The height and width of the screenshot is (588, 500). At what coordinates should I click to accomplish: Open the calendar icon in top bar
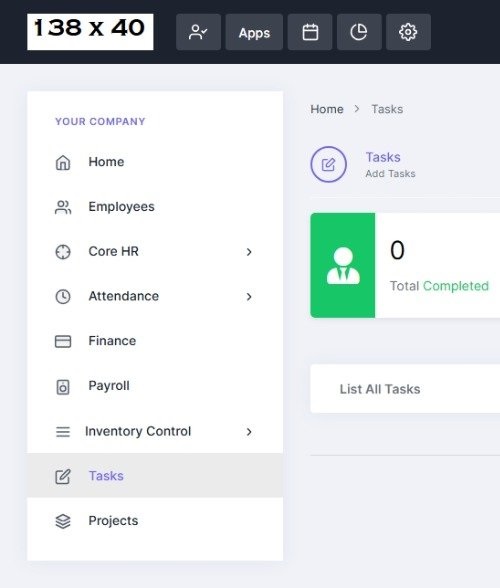click(x=310, y=32)
